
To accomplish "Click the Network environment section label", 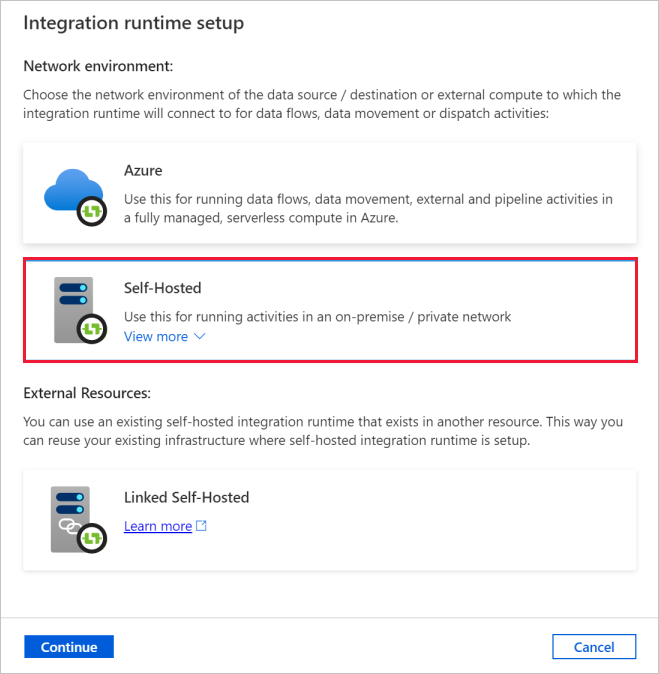I will tap(99, 66).
